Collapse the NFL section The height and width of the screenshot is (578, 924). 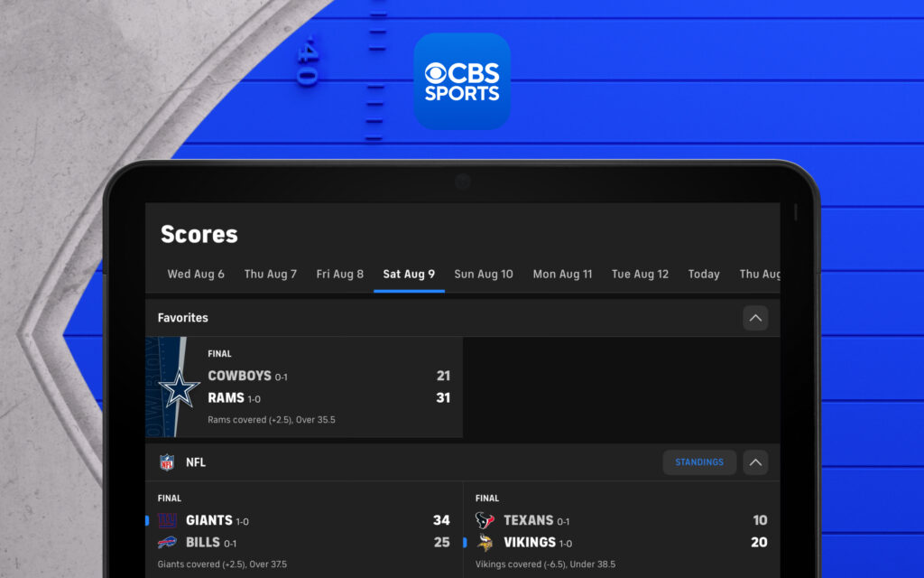755,461
